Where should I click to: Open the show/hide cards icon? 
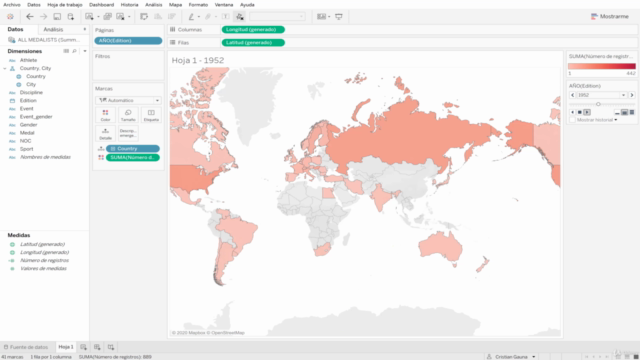(322, 17)
